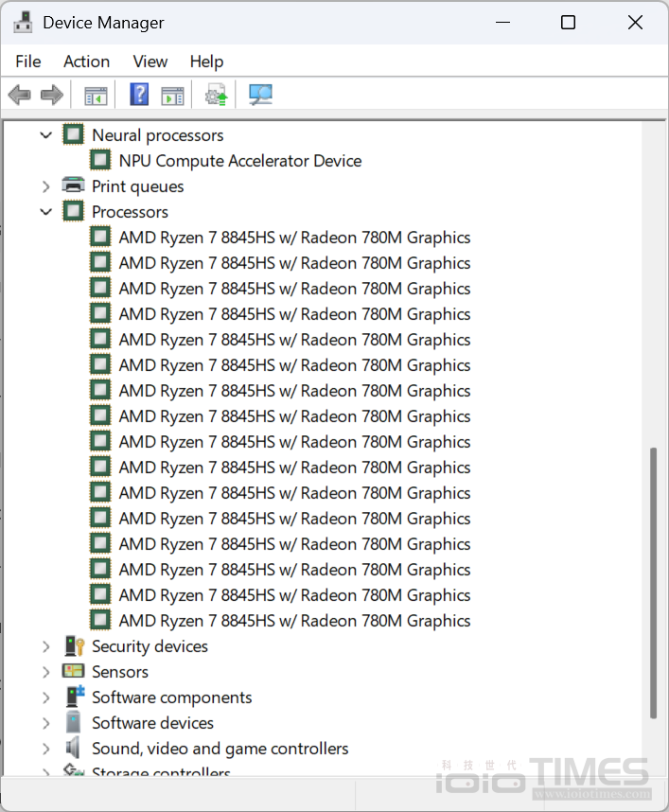Collapse the Neural processors category

45,135
